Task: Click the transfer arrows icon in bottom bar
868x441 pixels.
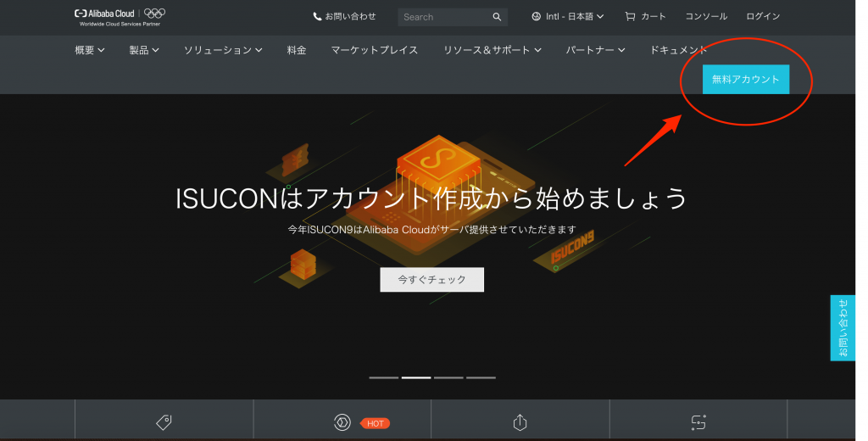Action: click(698, 422)
